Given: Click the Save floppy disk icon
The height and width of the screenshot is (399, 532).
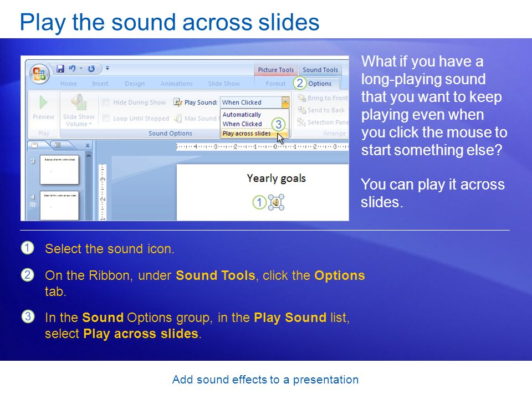Looking at the screenshot, I should [x=60, y=69].
